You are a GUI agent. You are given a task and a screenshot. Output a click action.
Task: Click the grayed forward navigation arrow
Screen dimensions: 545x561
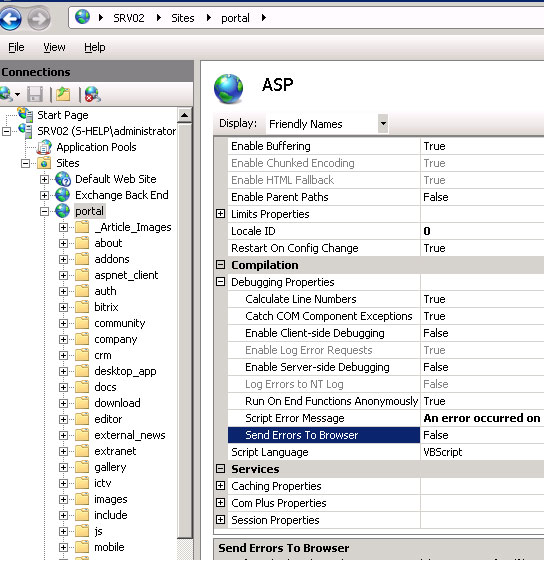[39, 19]
